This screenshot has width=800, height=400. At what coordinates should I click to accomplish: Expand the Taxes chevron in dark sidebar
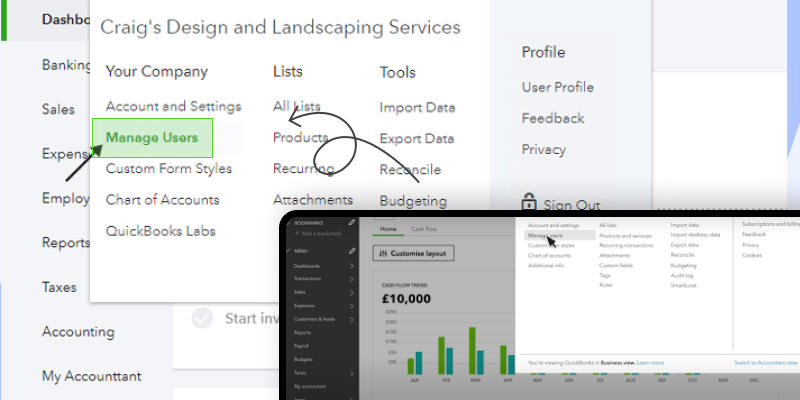tap(352, 373)
